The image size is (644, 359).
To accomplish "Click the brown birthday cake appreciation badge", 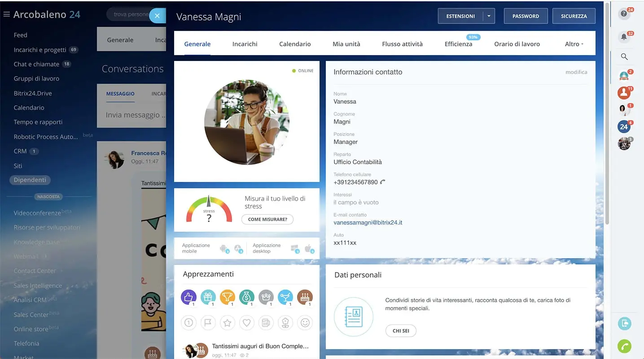I will click(305, 297).
